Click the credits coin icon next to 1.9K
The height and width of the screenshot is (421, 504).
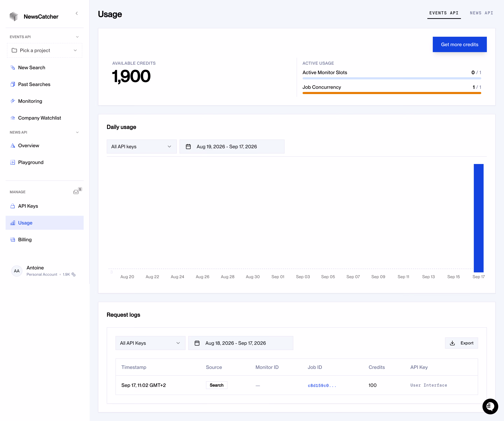(74, 274)
